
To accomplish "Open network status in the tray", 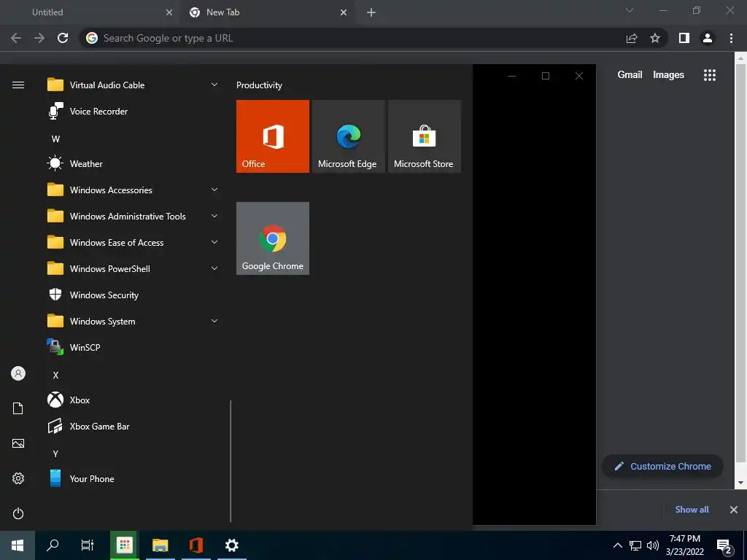I will [x=635, y=545].
